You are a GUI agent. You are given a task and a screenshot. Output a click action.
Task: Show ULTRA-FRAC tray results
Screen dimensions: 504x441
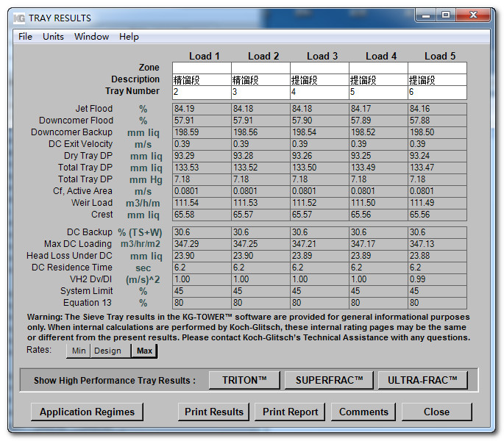pos(422,380)
